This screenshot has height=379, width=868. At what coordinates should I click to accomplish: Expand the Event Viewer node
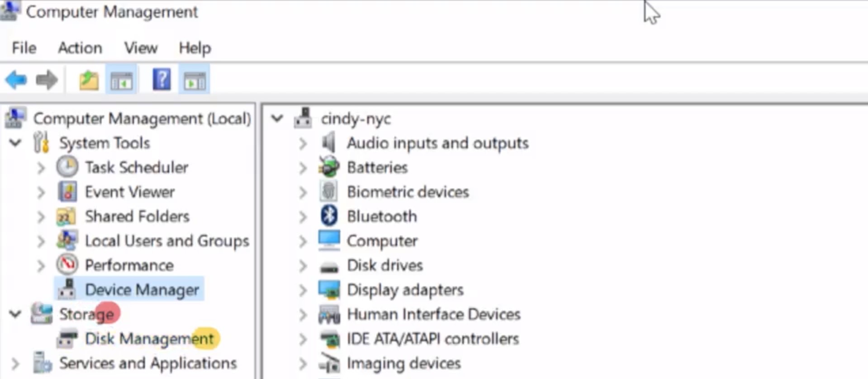[41, 192]
